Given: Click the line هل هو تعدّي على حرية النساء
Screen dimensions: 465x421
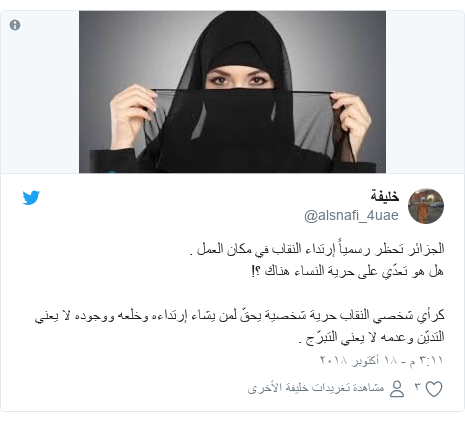Looking at the screenshot, I should pos(348,271).
